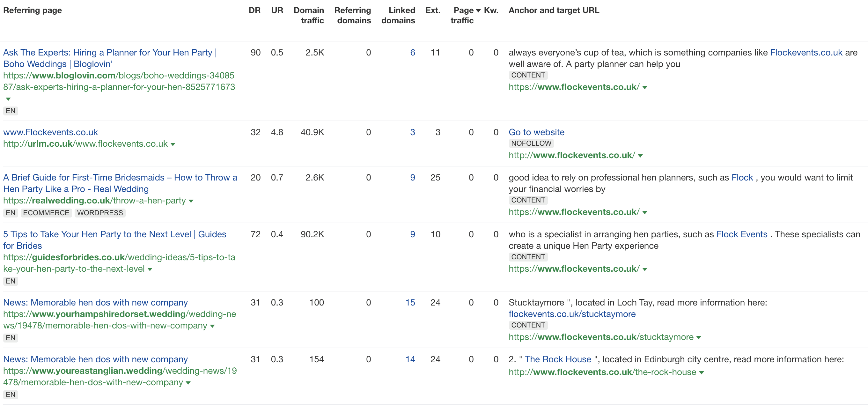This screenshot has width=868, height=405.
Task: Expand arrow beside realwedding.co.uk/throw-a-hen-party URL
Action: (191, 201)
